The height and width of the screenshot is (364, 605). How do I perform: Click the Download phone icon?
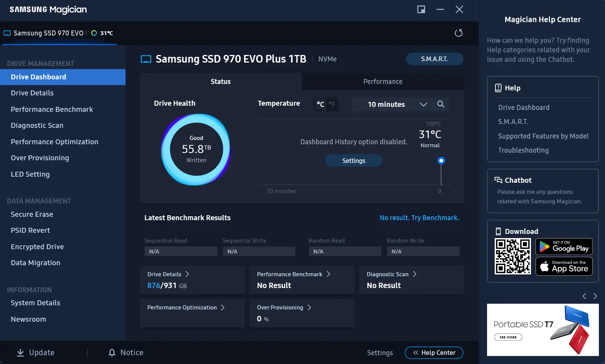498,231
